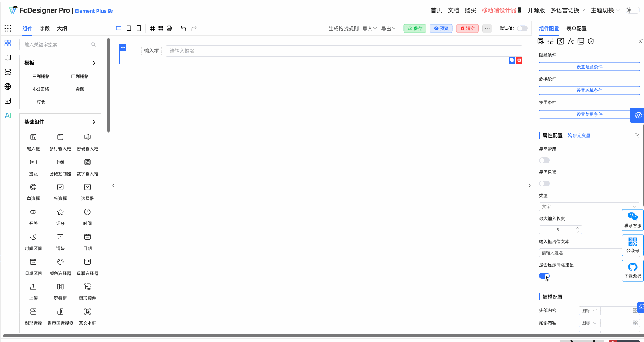
Task: Collapse the 基础组件 section
Action: pyautogui.click(x=94, y=122)
